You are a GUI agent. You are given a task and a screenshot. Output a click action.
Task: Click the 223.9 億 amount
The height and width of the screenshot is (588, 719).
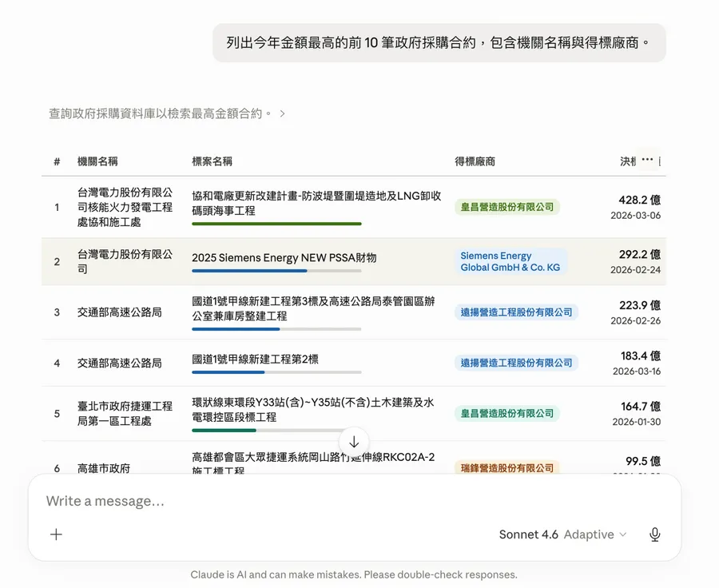tap(640, 305)
